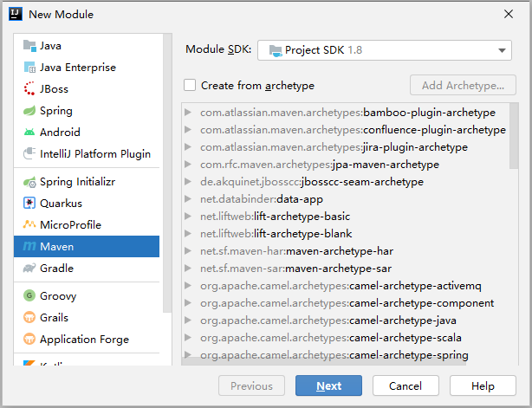Expand the lift-archetype-basic node
532x408 pixels.
click(189, 217)
